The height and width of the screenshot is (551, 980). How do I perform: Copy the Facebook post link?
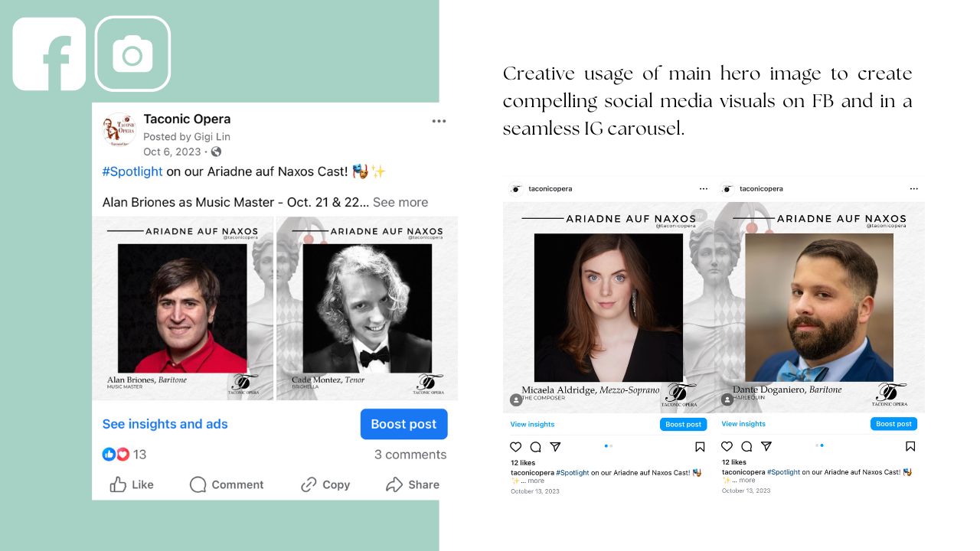pos(325,484)
